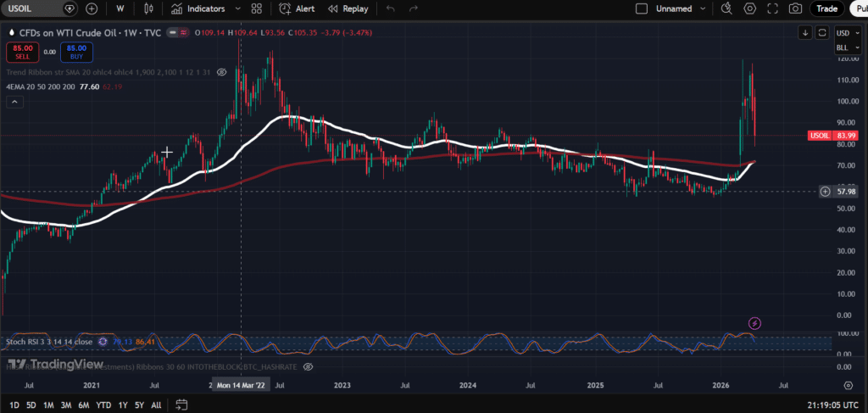
Task: Enter fullscreen mode
Action: point(772,8)
